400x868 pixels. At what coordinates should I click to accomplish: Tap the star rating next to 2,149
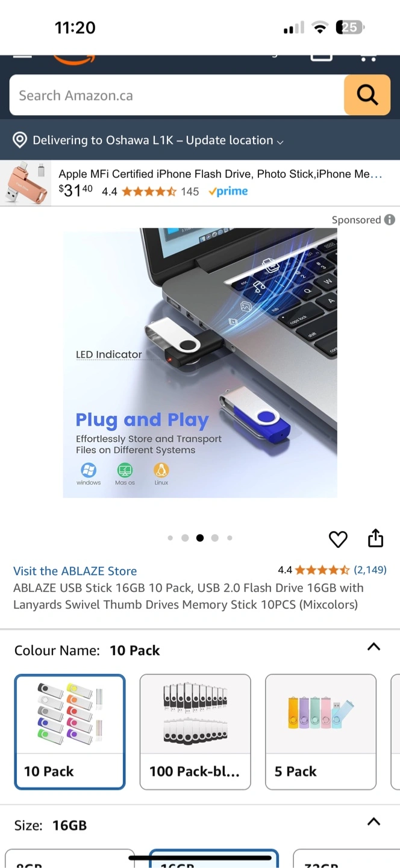(x=322, y=570)
